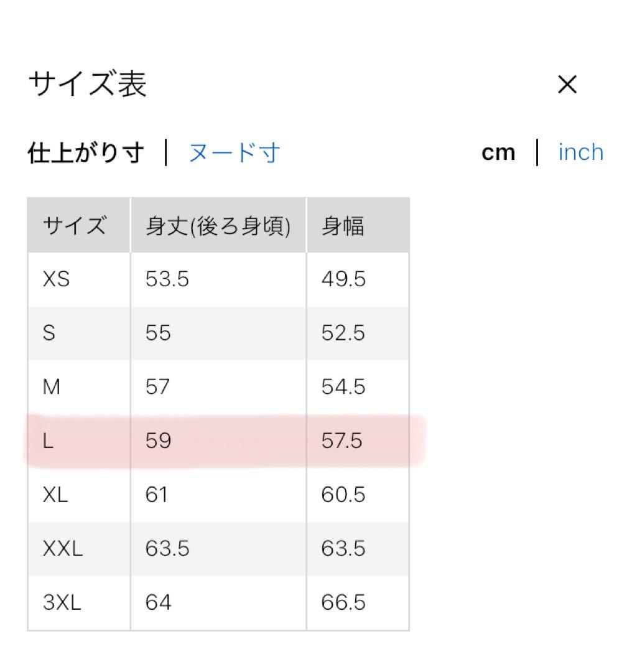632x672 pixels.
Task: Select the XS size row
Action: (x=56, y=279)
